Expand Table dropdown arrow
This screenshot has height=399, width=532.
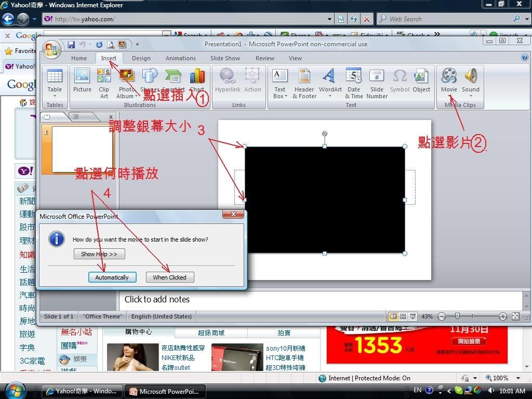tap(55, 96)
